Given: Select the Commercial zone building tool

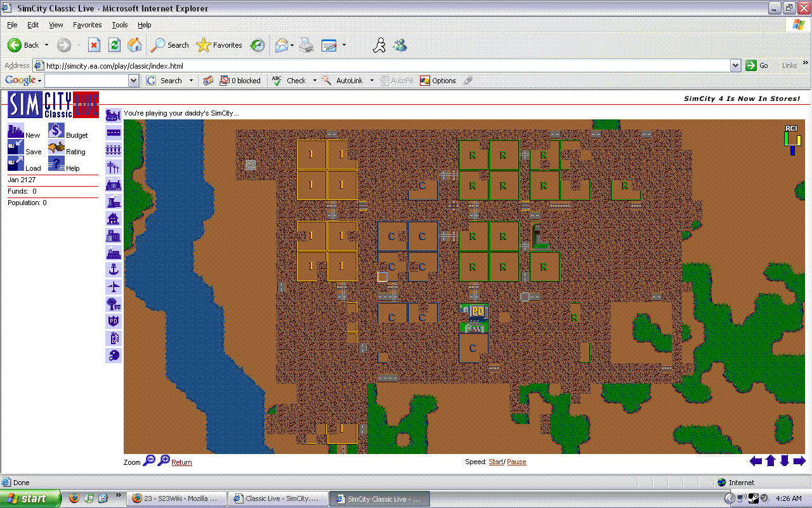Looking at the screenshot, I should point(114,236).
